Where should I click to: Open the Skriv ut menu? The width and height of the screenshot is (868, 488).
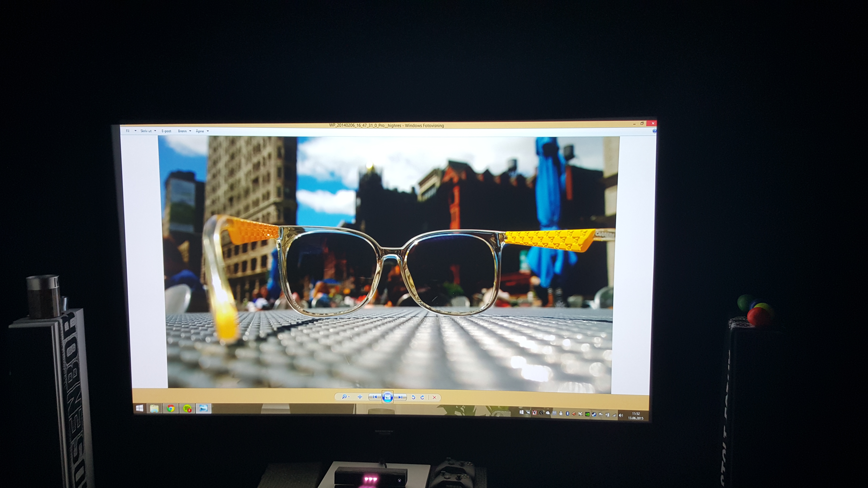146,131
